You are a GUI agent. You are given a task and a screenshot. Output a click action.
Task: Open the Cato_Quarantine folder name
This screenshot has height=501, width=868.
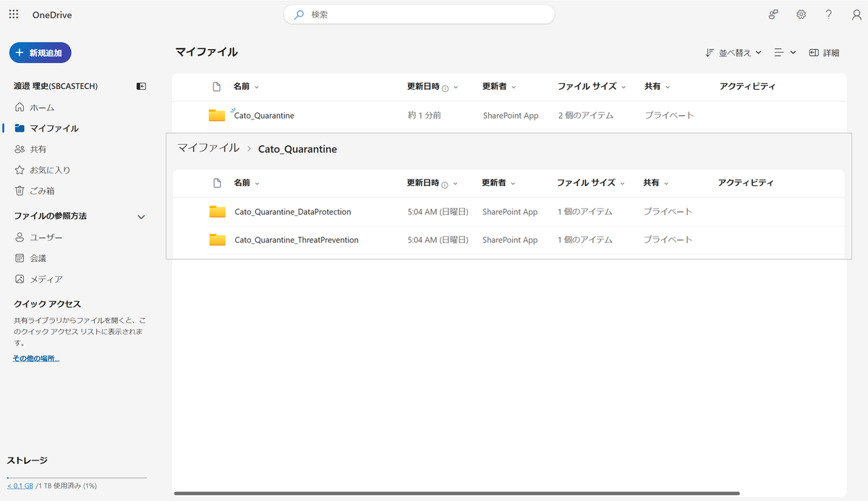264,116
